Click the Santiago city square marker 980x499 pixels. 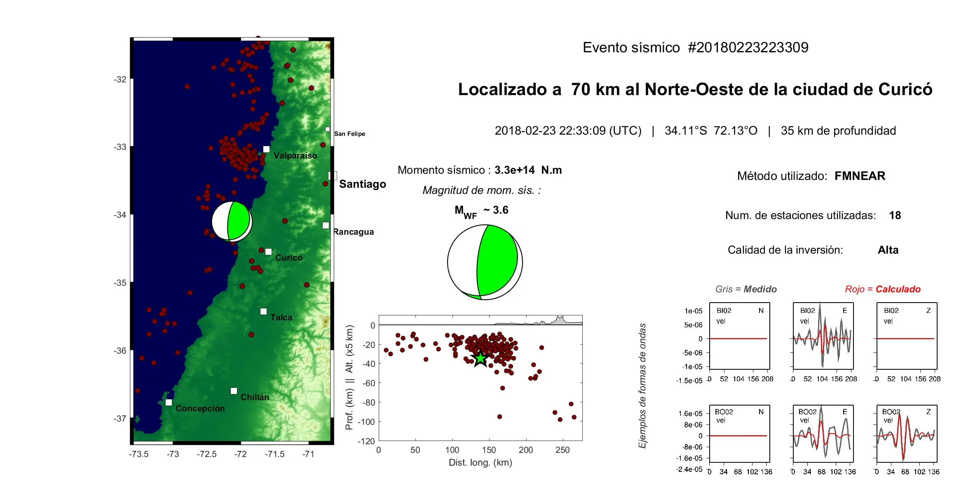click(333, 176)
